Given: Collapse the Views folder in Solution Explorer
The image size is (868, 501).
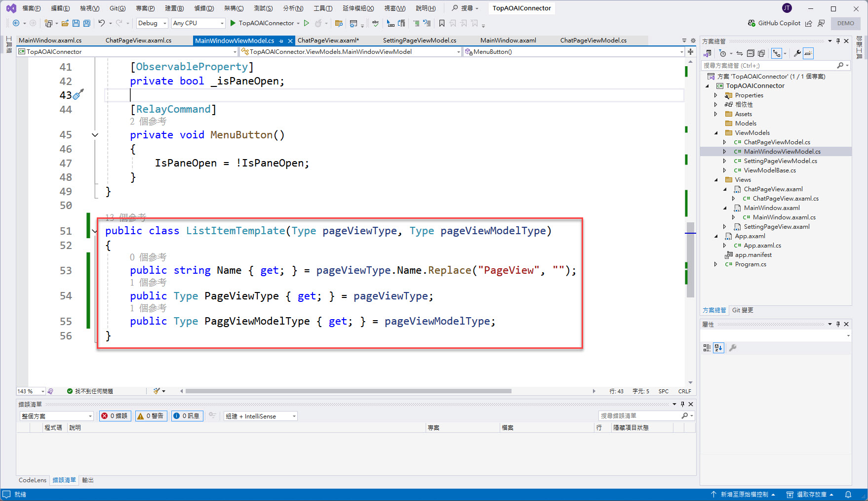Looking at the screenshot, I should pyautogui.click(x=716, y=180).
